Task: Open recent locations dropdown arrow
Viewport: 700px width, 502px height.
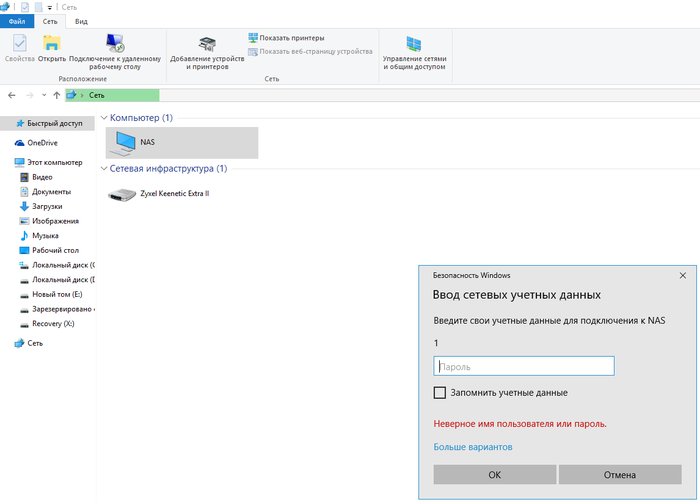Action: click(43, 95)
